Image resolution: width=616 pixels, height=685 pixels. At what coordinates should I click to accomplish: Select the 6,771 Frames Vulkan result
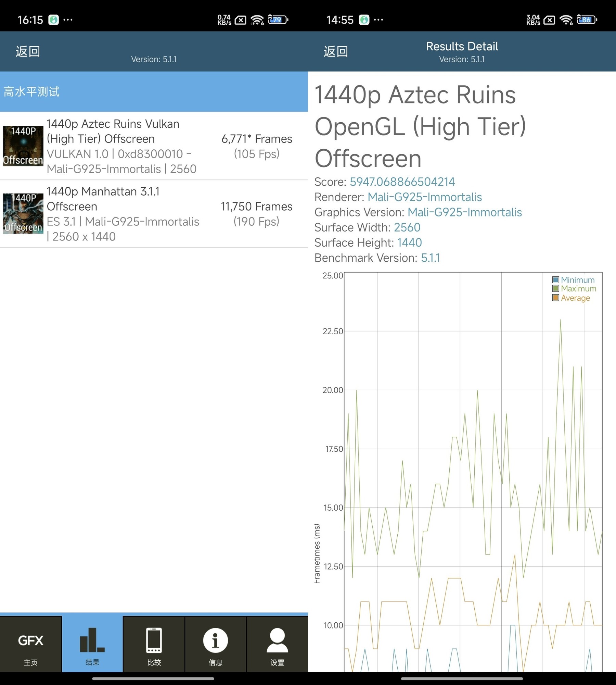click(257, 146)
